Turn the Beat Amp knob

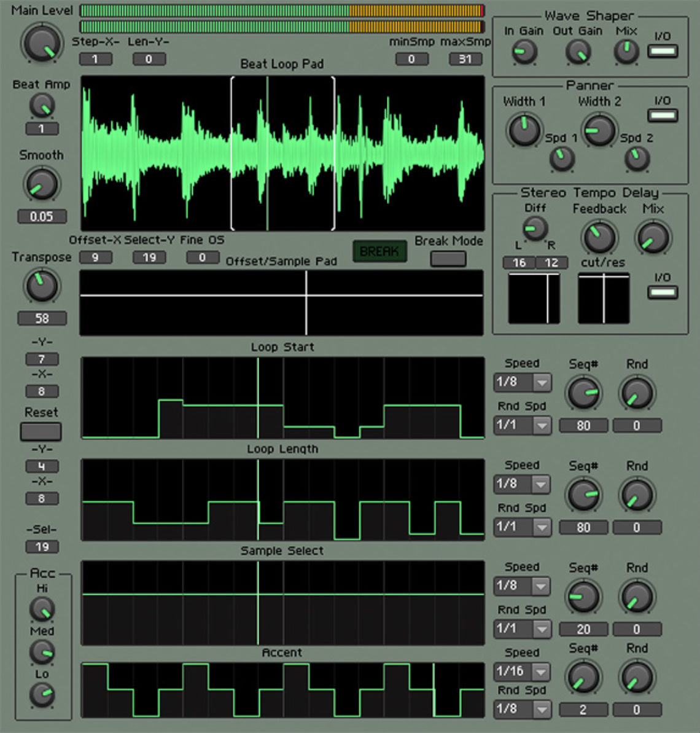pyautogui.click(x=42, y=105)
